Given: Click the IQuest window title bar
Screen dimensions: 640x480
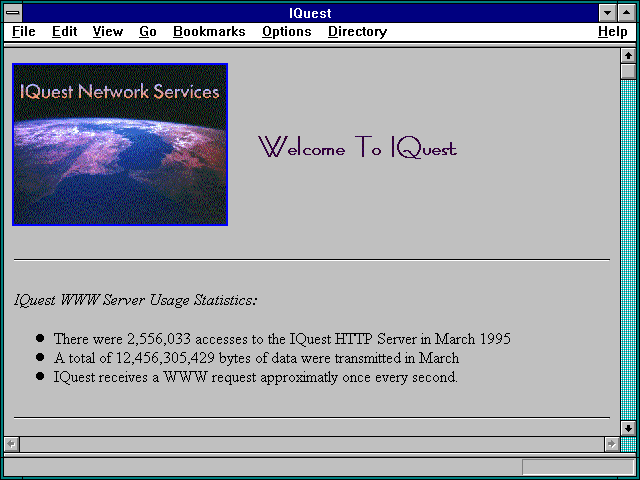Looking at the screenshot, I should [x=310, y=13].
